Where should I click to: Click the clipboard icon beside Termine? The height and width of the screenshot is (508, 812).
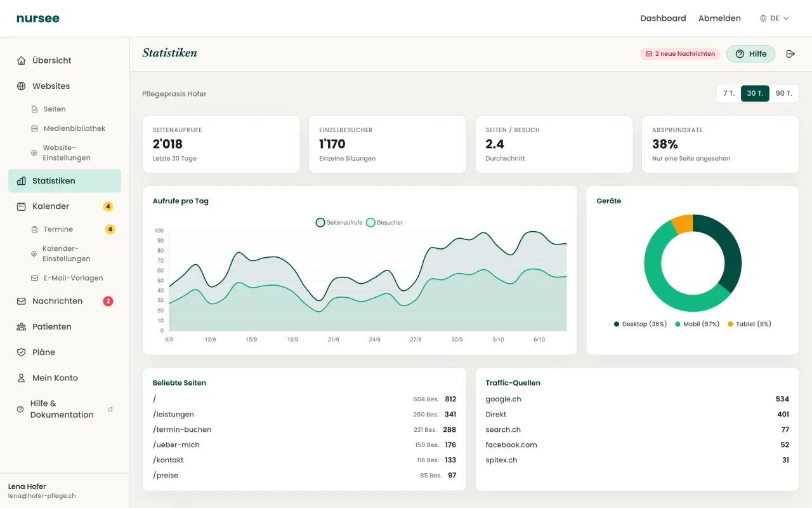coord(34,229)
